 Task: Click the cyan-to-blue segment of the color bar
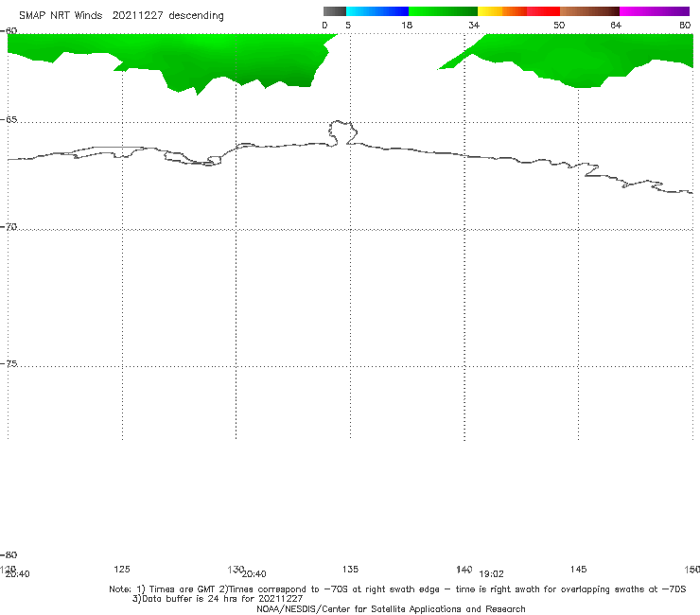click(x=377, y=11)
